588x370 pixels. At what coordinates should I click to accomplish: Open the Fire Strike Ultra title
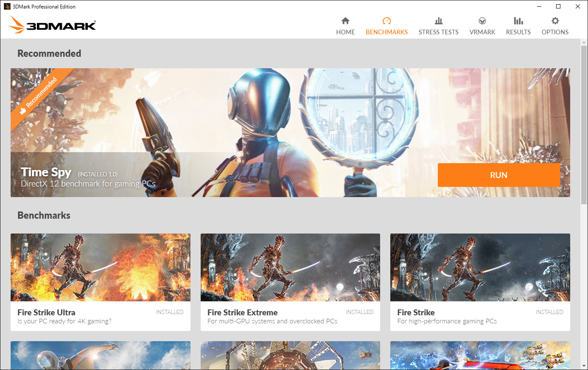pos(46,312)
